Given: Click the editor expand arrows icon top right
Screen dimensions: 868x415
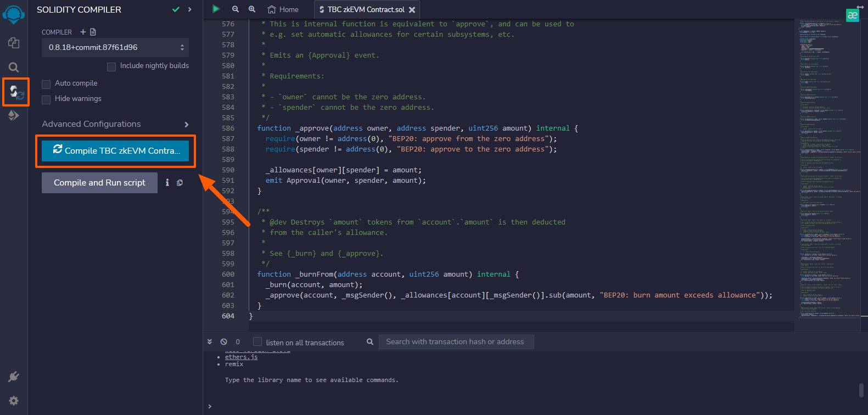Looking at the screenshot, I should coord(860,7).
